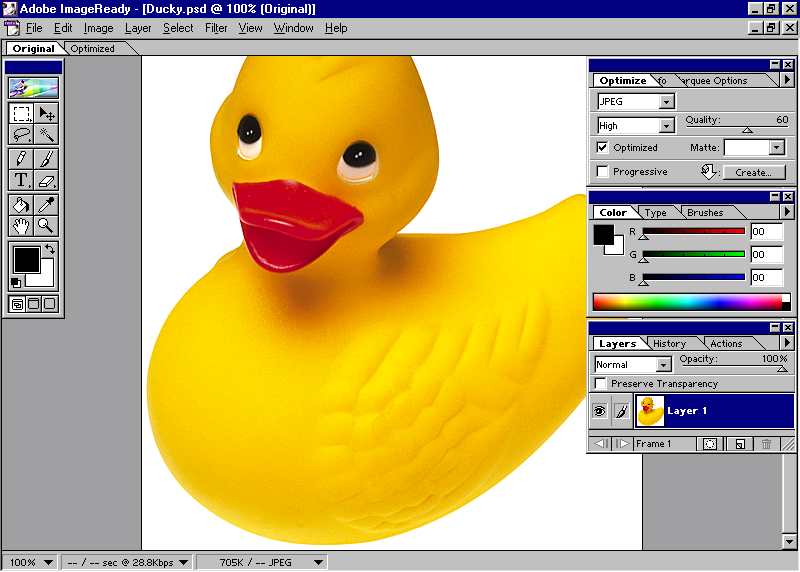Screen dimensions: 800x572
Task: Activate the Zoom magnifier tool
Action: click(46, 225)
